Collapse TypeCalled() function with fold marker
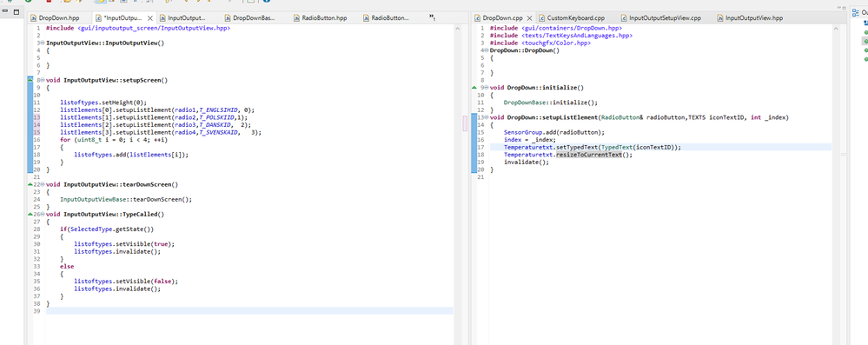The width and height of the screenshot is (868, 345). point(43,215)
